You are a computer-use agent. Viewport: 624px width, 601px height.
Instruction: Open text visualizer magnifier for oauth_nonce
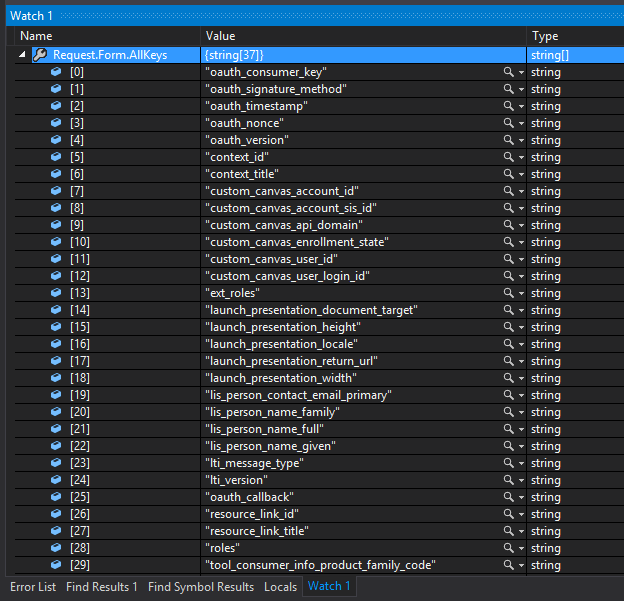[x=508, y=123]
